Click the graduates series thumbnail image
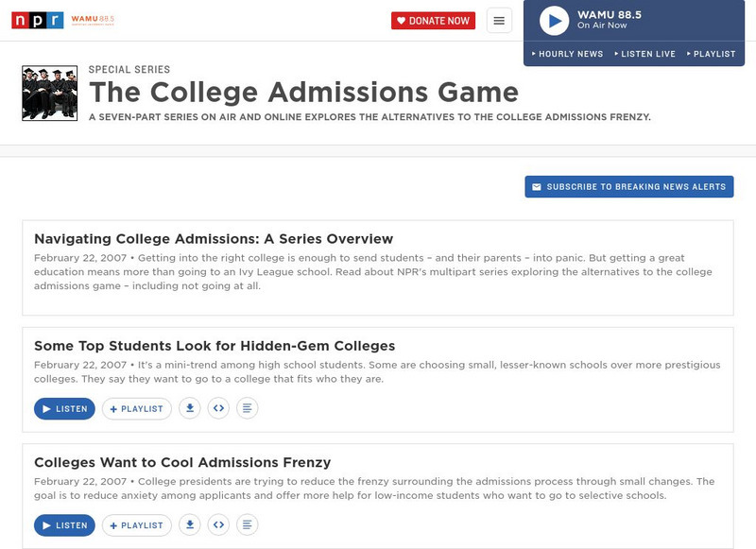 tap(49, 93)
